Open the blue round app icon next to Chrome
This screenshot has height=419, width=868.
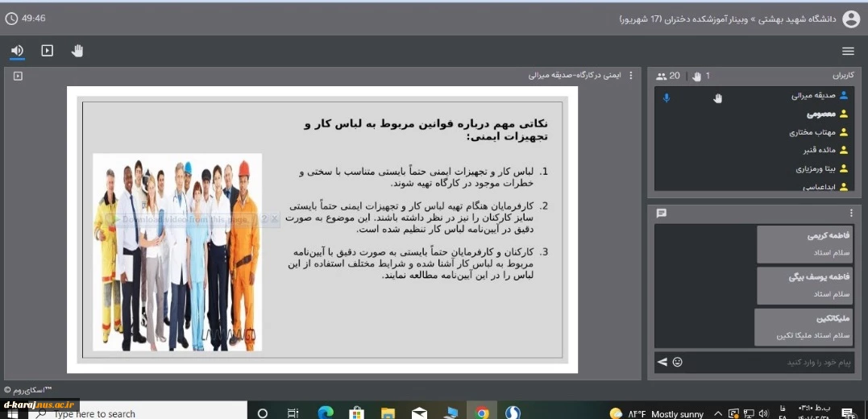point(513,413)
